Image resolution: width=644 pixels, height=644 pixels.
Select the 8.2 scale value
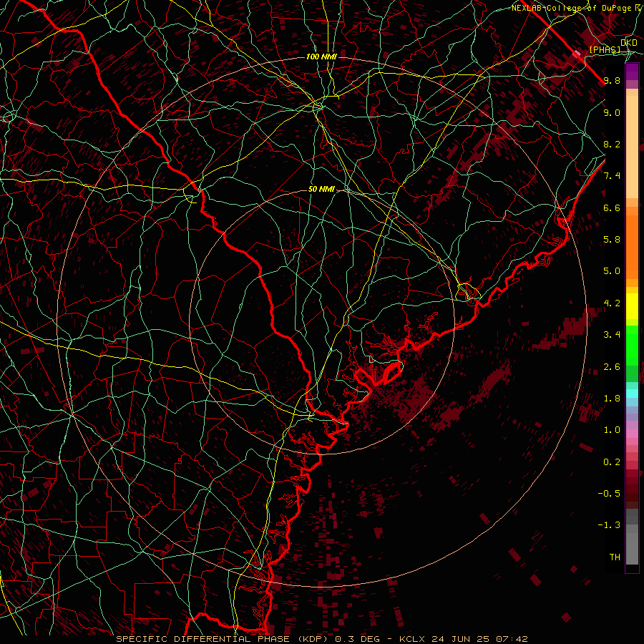coord(612,144)
